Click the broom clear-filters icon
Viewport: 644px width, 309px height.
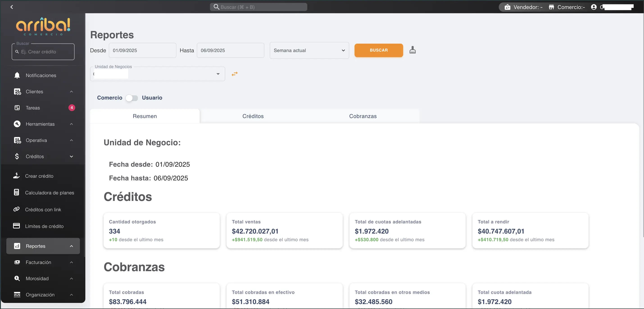413,50
